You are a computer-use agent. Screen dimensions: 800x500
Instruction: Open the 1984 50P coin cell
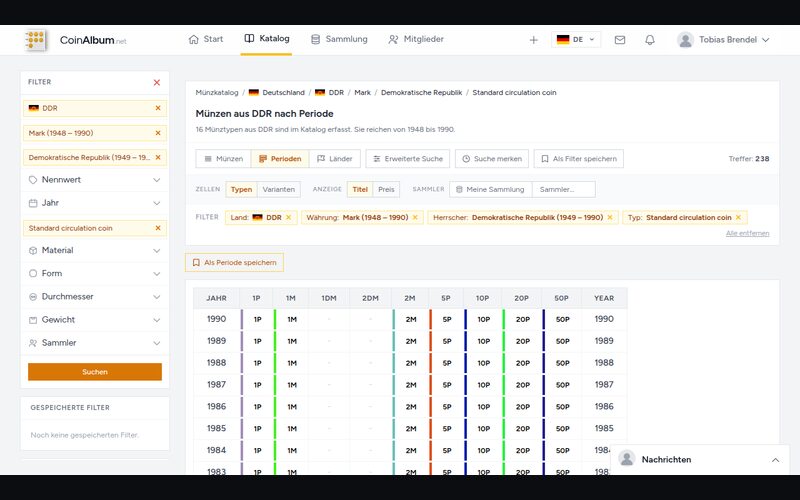coord(562,451)
